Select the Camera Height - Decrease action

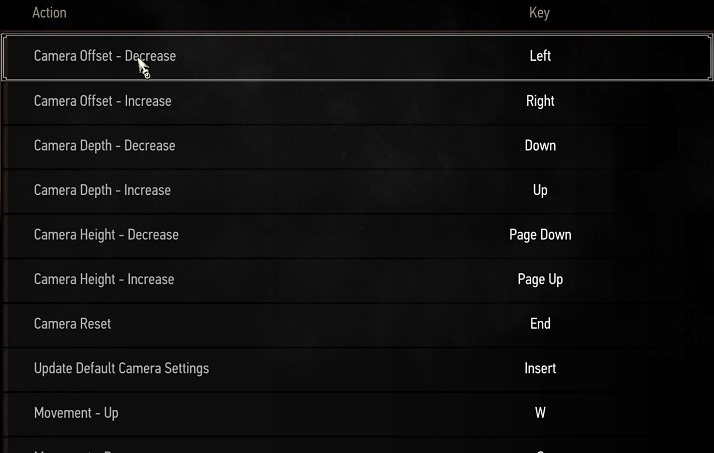click(x=106, y=235)
